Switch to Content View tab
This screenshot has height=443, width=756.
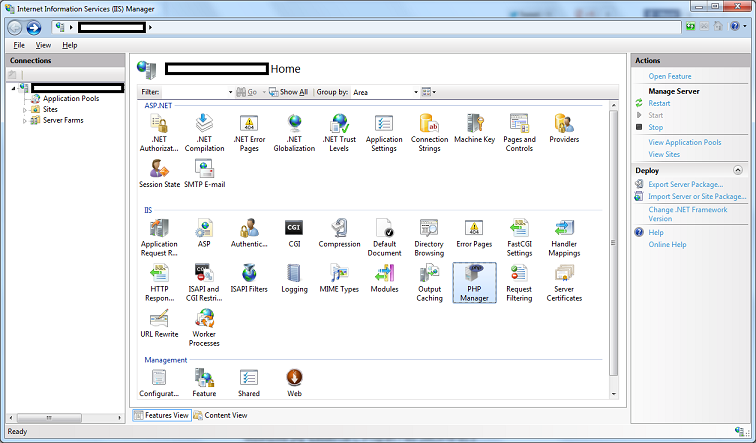pyautogui.click(x=220, y=415)
